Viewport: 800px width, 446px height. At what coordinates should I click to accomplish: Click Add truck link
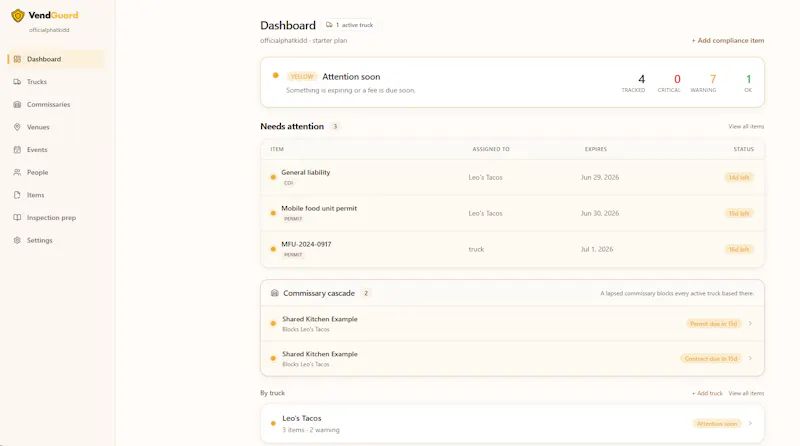coord(707,393)
